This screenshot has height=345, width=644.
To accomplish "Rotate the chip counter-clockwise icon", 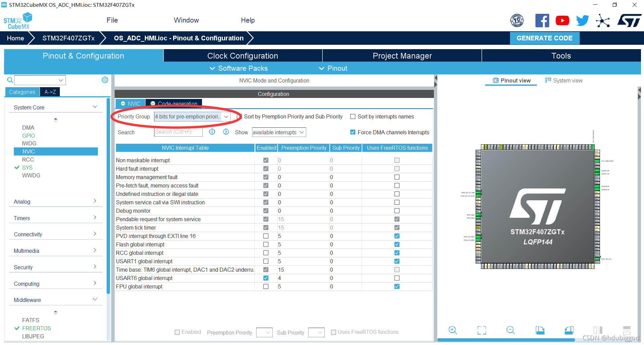I will pos(569,330).
